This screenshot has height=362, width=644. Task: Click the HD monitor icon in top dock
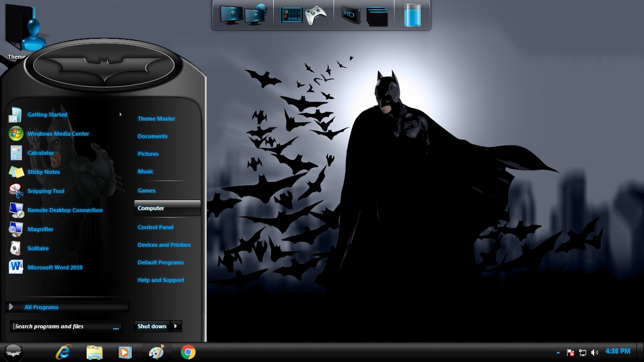point(351,15)
